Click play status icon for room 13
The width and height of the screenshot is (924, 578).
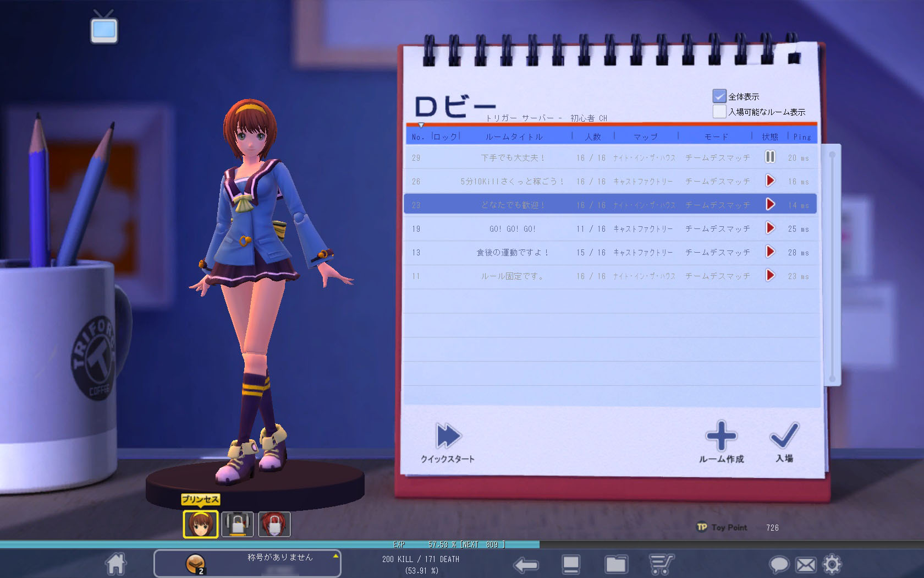(x=770, y=252)
